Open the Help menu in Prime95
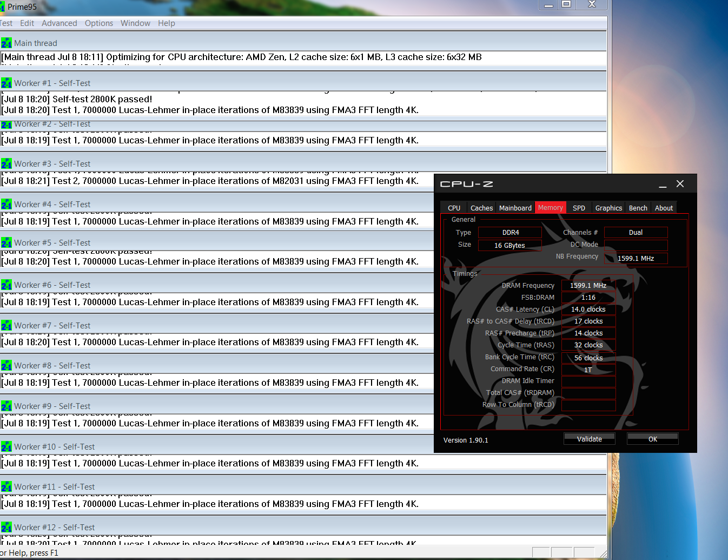Image resolution: width=728 pixels, height=560 pixels. 166,23
